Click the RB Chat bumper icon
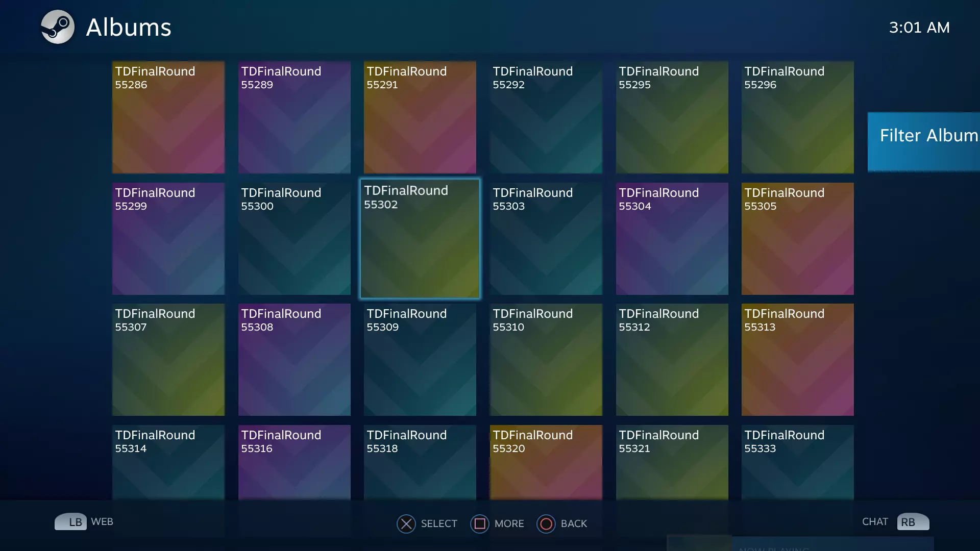Image resolution: width=980 pixels, height=551 pixels. pos(913,521)
